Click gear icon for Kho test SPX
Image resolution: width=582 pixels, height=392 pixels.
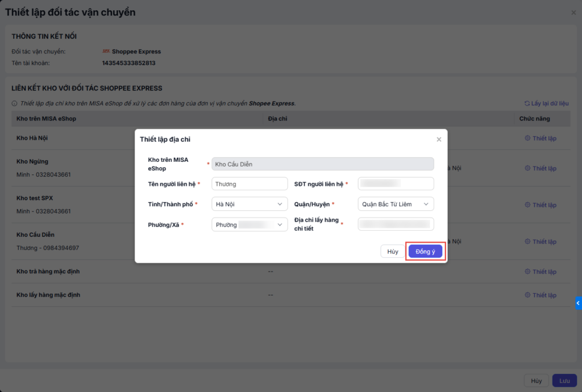[527, 205]
